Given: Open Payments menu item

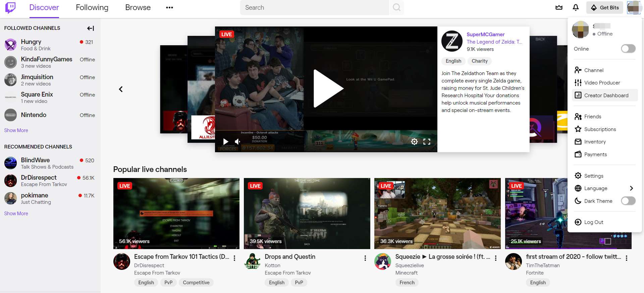Looking at the screenshot, I should tap(605, 154).
